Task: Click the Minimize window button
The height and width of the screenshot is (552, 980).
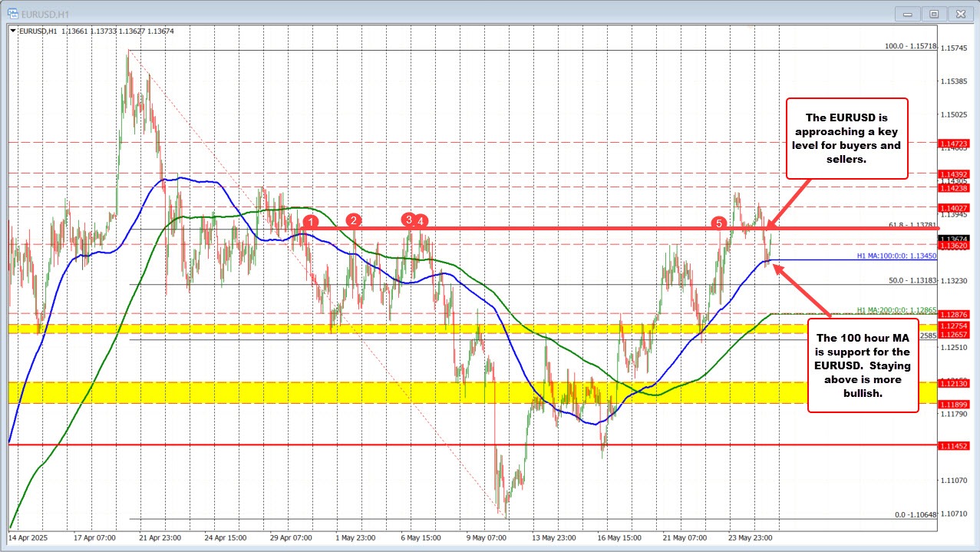Action: pos(907,13)
